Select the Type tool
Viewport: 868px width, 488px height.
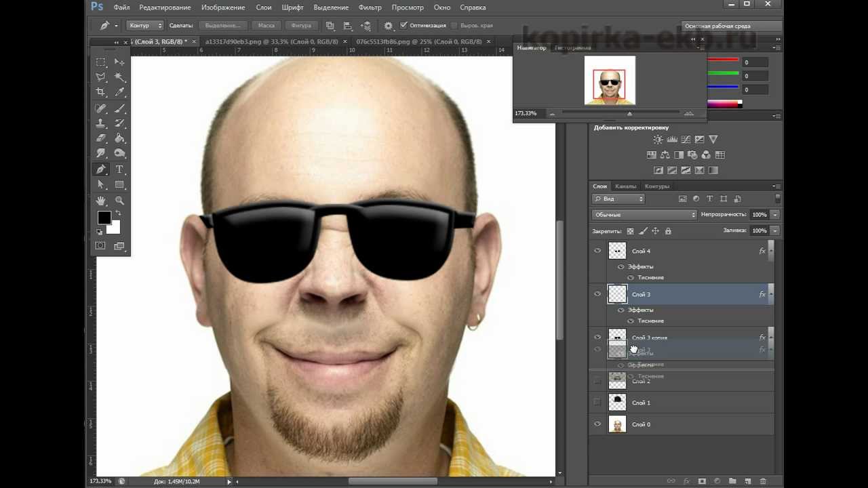pos(120,169)
